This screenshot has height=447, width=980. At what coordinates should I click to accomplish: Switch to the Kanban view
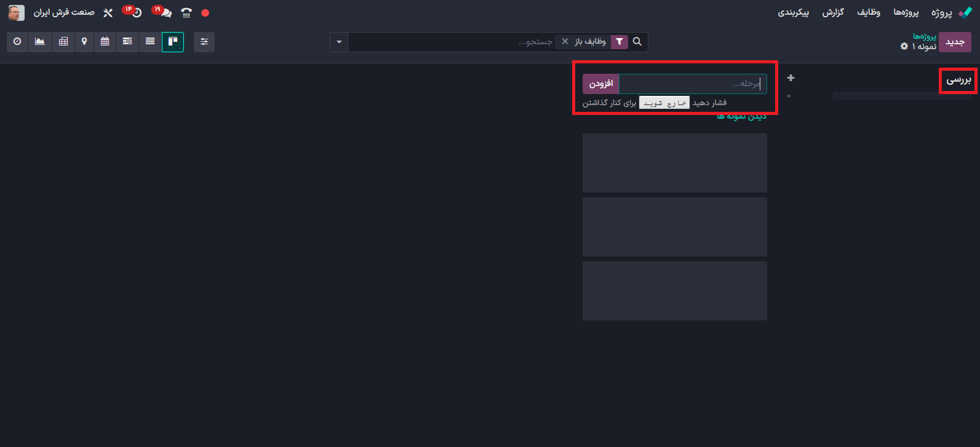pos(173,42)
